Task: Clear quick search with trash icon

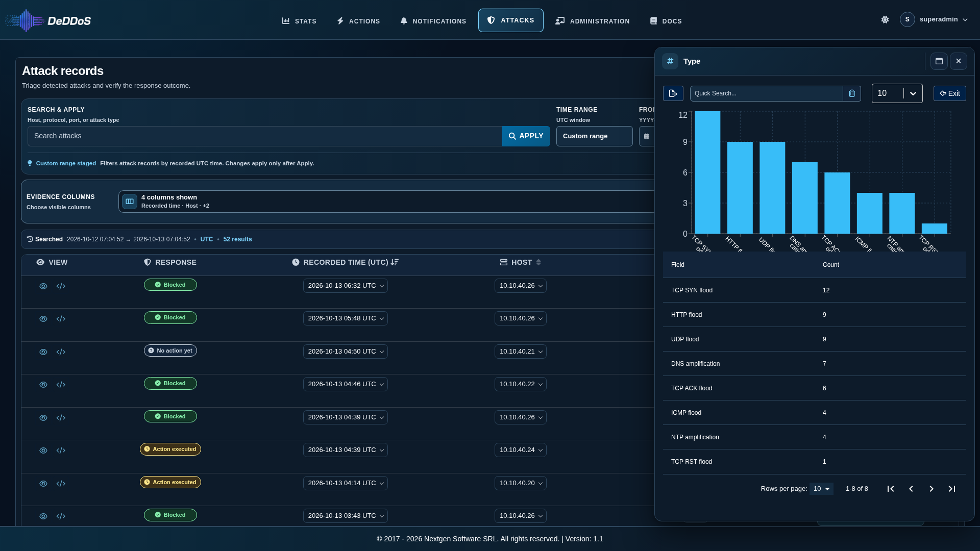Action: coord(851,93)
